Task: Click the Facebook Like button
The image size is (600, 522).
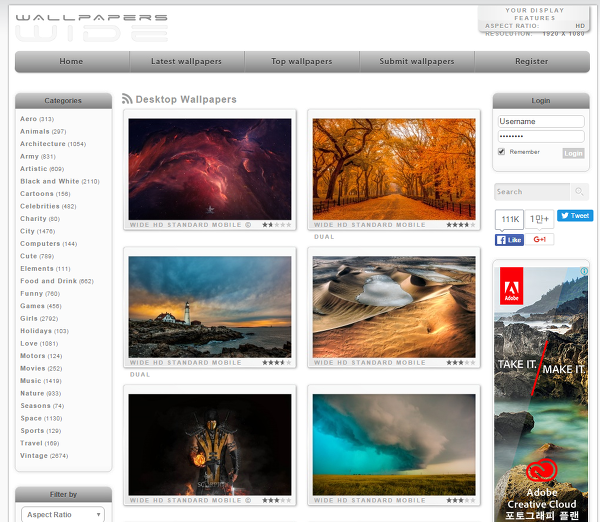Action: [509, 240]
